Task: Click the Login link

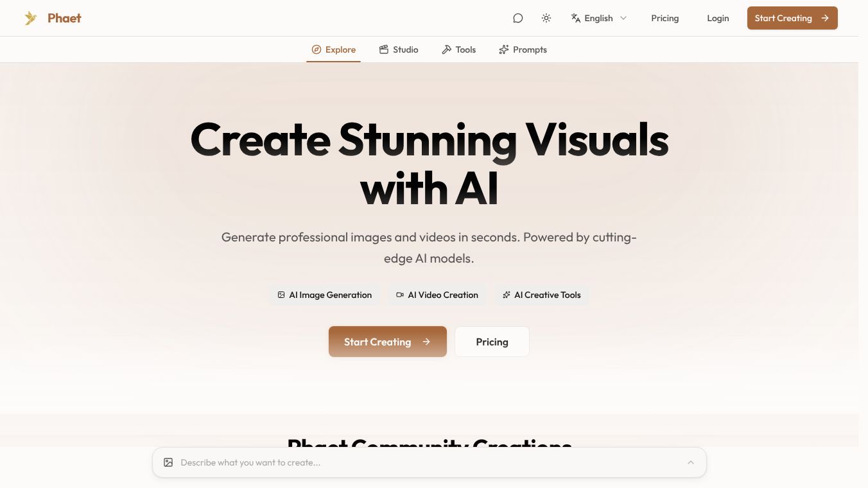Action: tap(718, 18)
